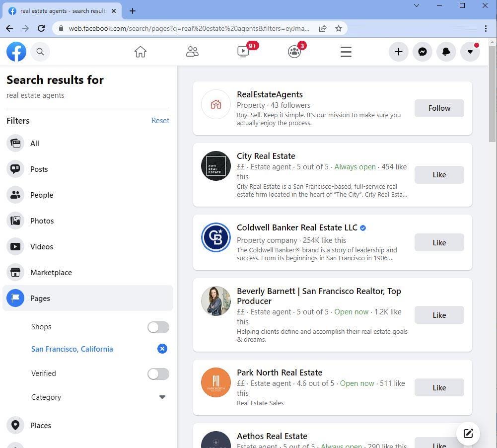497x448 pixels.
Task: Click the verified badge next to Coldwell Banker
Action: pyautogui.click(x=363, y=227)
